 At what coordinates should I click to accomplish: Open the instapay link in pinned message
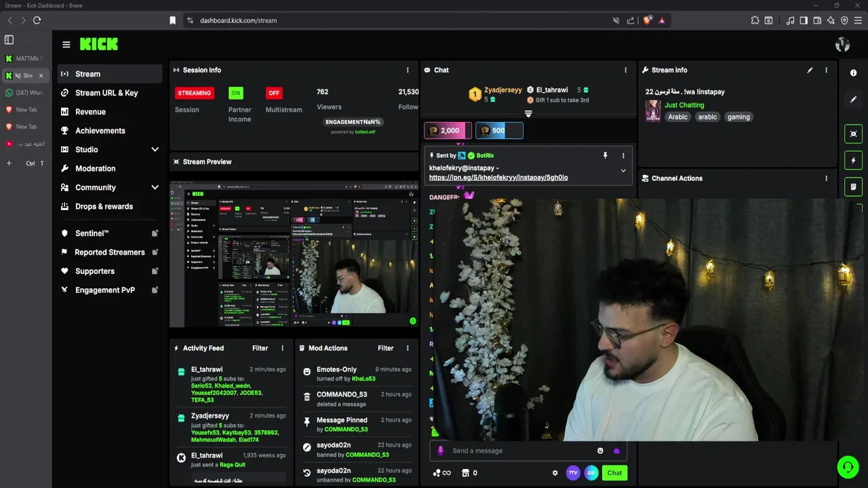coord(498,178)
